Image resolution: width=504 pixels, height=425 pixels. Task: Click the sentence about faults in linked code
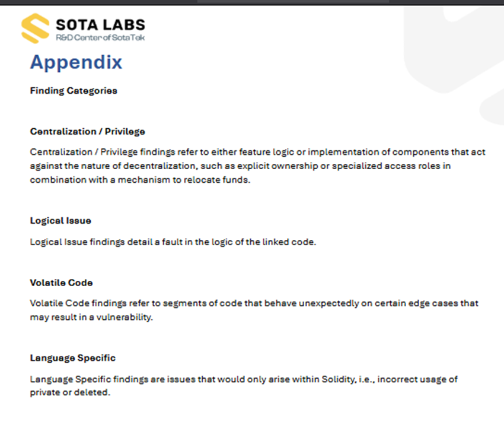point(173,242)
